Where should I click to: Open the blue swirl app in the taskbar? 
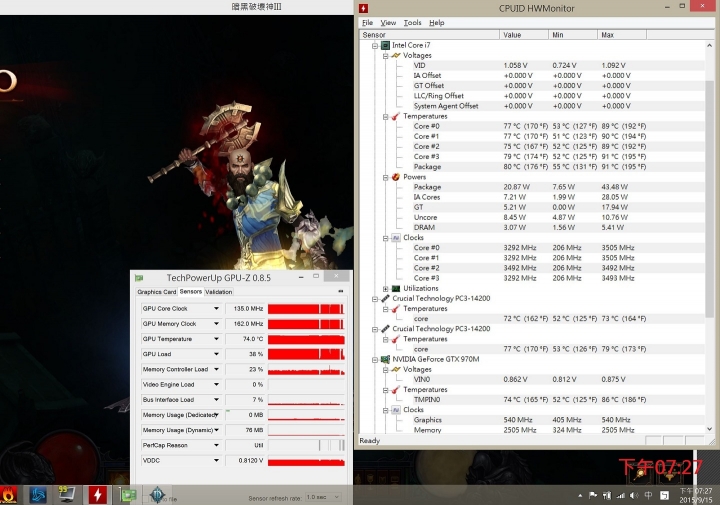coord(38,495)
